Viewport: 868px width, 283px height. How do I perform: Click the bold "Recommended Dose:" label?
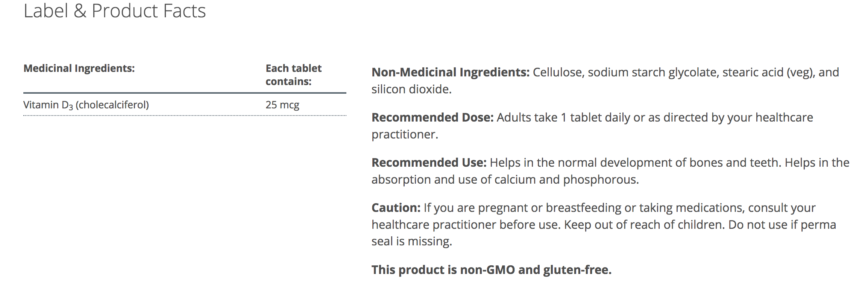pos(432,117)
